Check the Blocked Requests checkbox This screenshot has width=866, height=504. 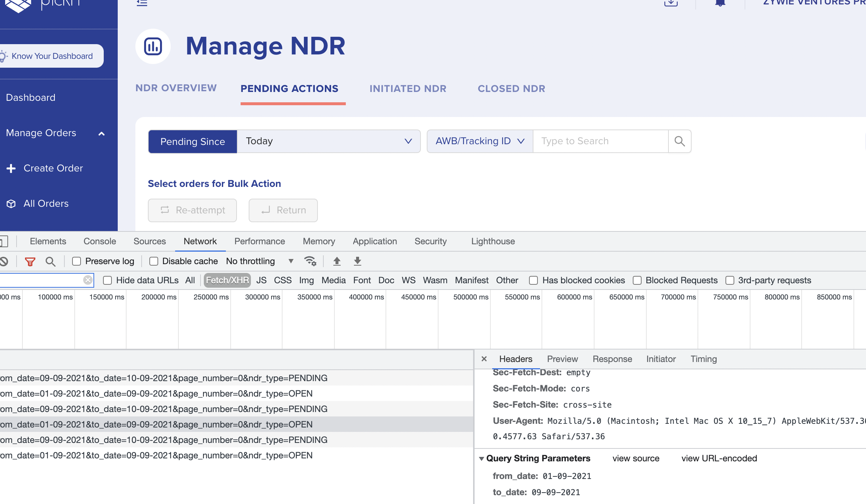point(637,280)
